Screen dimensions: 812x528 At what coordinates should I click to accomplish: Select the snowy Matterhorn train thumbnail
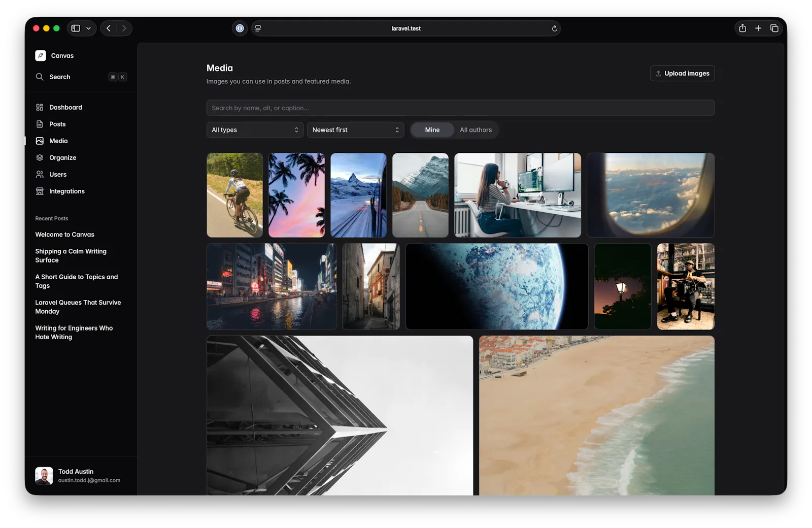coord(358,195)
